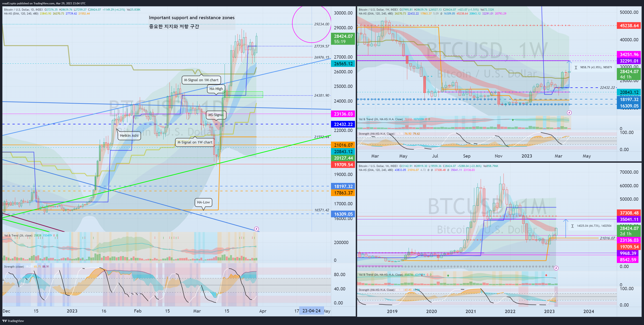Click the daily 'Strength (close)' indicator legend
The width and height of the screenshot is (644, 325).
coord(14,267)
